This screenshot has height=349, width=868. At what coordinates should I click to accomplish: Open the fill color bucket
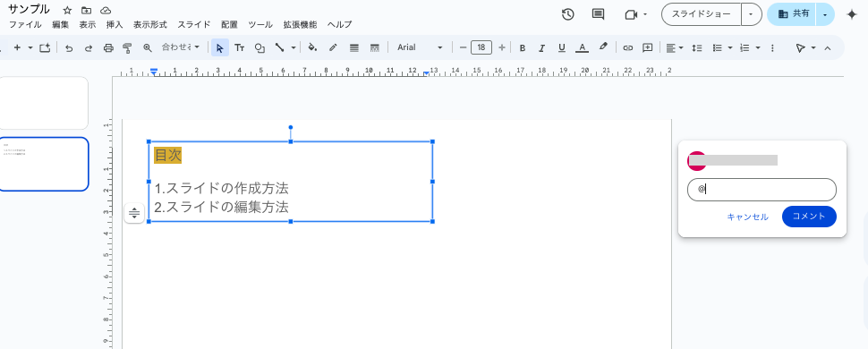pos(312,47)
